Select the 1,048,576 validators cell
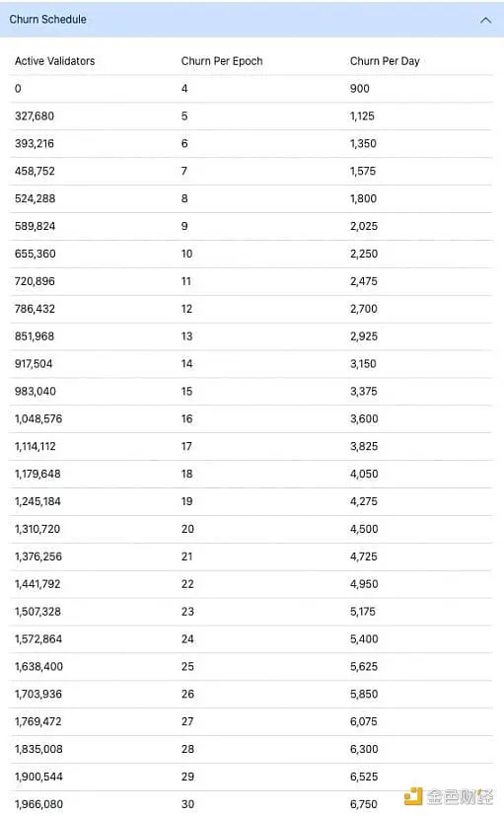 pyautogui.click(x=38, y=419)
